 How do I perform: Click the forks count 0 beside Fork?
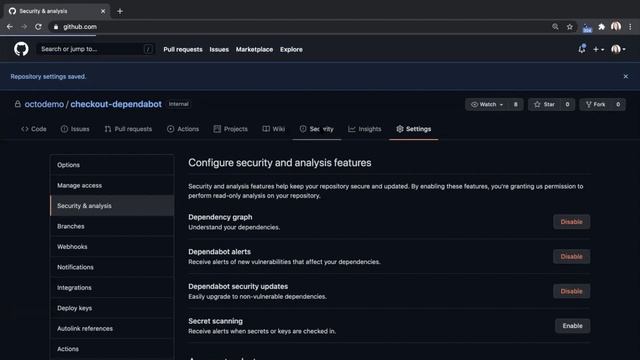click(618, 104)
